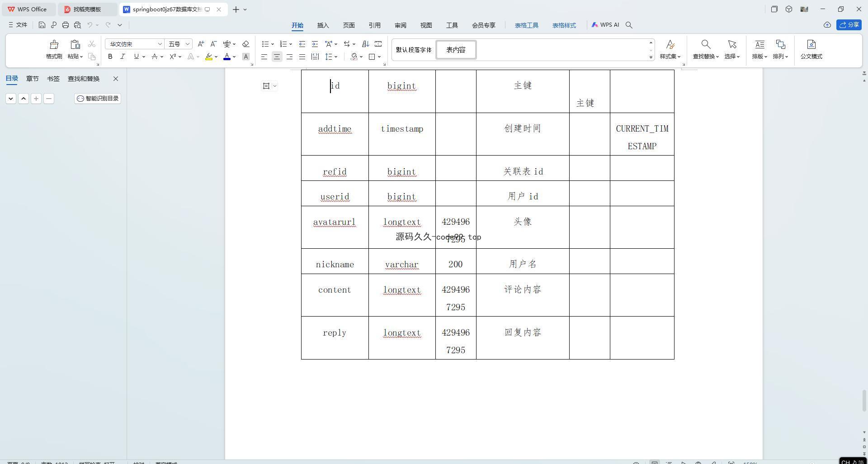
Task: Increase font size with A+ icon
Action: (201, 44)
